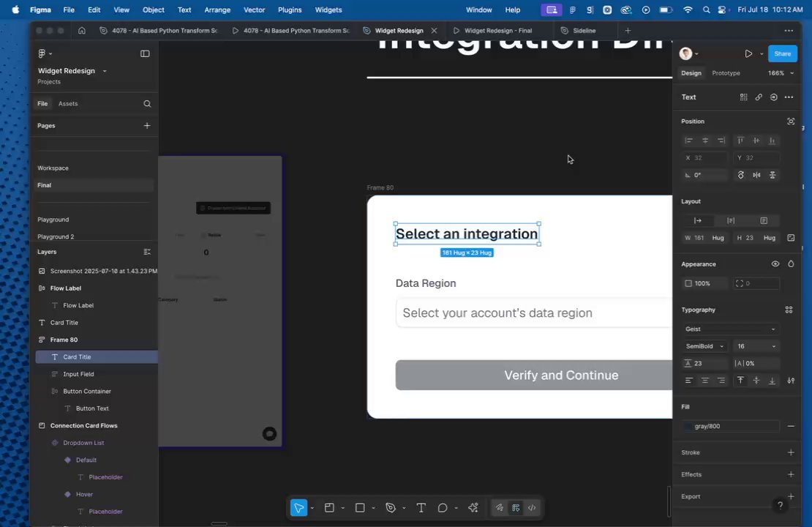The image size is (812, 527).
Task: Remove the gray/800 fill minus button
Action: click(x=791, y=426)
